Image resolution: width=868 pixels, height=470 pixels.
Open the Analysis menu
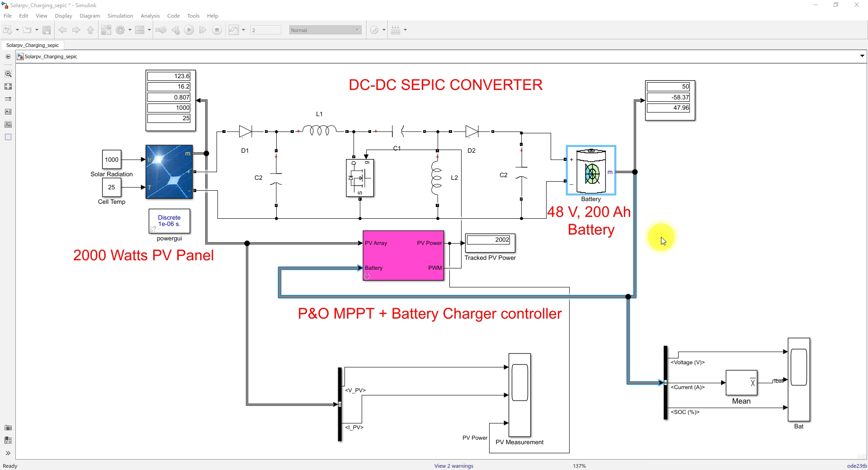[x=150, y=15]
